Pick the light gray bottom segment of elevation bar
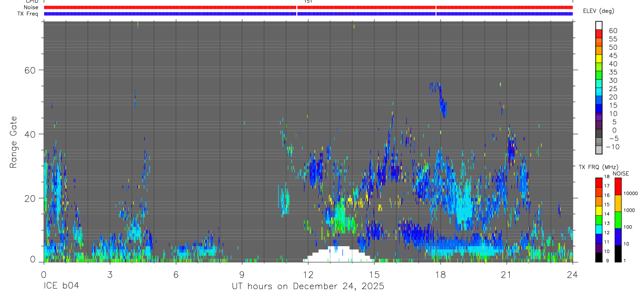 point(599,149)
